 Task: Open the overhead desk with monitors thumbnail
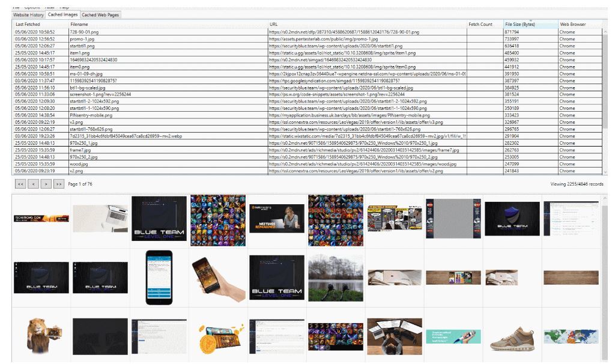click(395, 336)
